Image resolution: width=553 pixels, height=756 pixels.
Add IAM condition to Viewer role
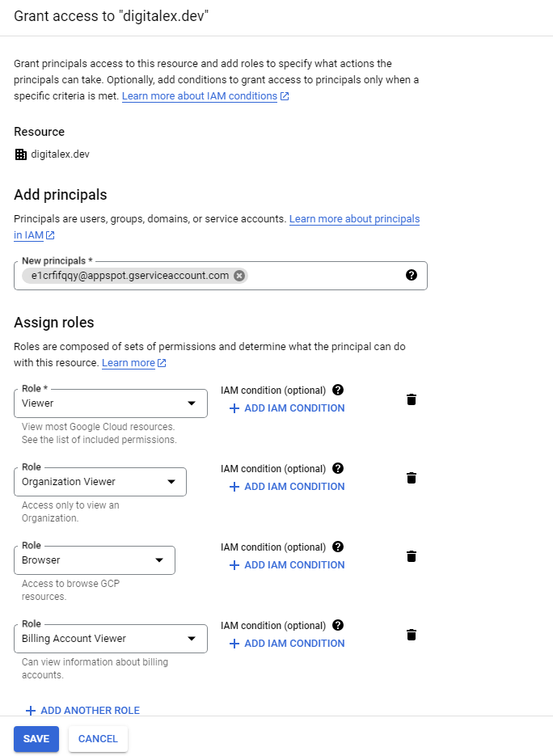287,408
